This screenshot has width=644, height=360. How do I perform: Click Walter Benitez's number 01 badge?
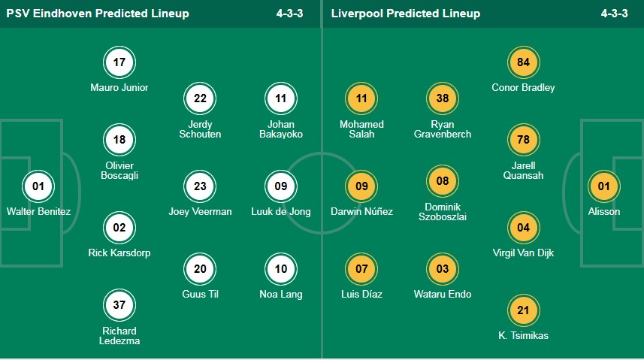(x=38, y=186)
